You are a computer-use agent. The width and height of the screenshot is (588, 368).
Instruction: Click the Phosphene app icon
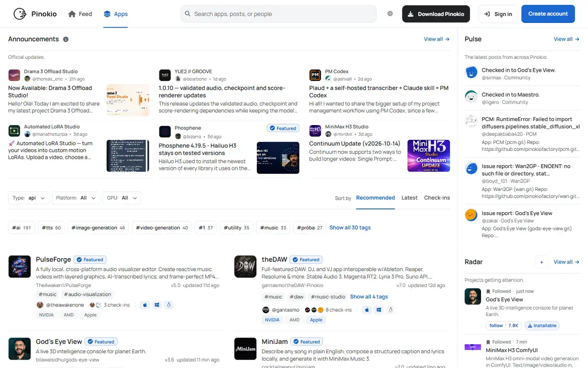[x=165, y=132]
